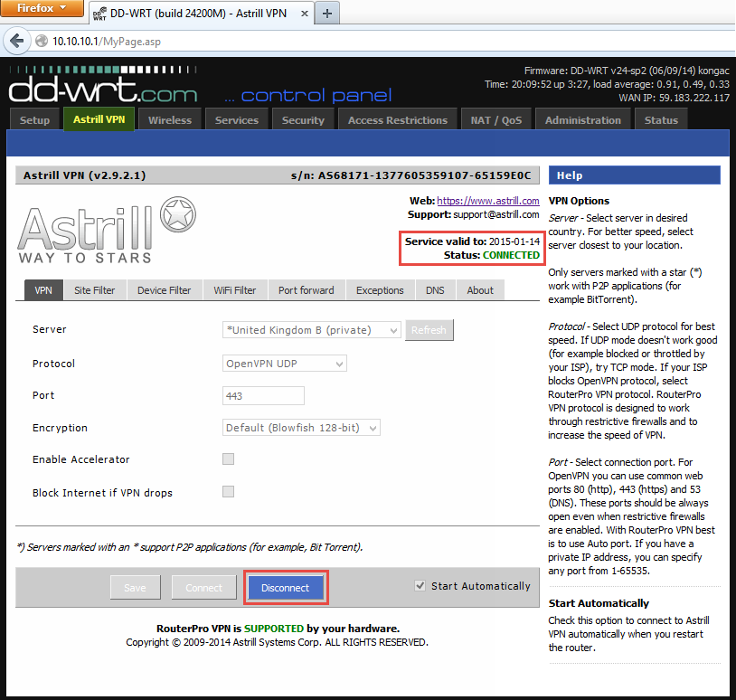Open the Wireless main tab
736x700 pixels.
(x=170, y=120)
